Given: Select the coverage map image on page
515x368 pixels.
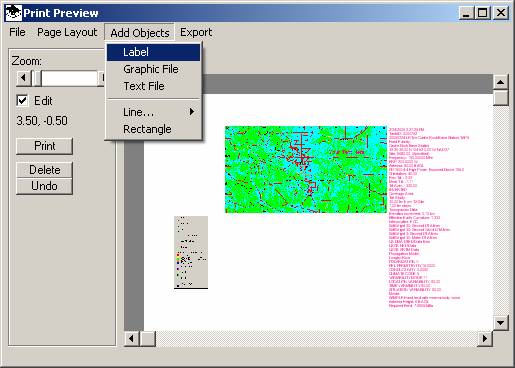Looking at the screenshot, I should coord(306,169).
